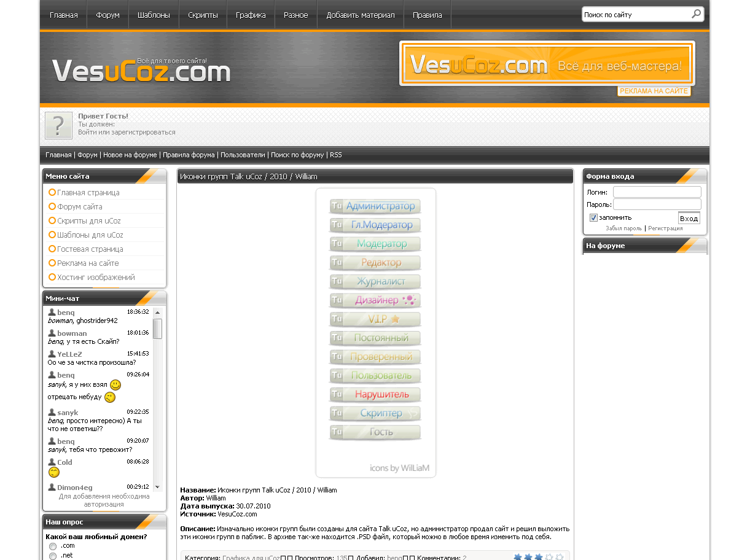Click the smiley after 'я у них взял'
Image resolution: width=750 pixels, height=560 pixels.
[x=115, y=385]
